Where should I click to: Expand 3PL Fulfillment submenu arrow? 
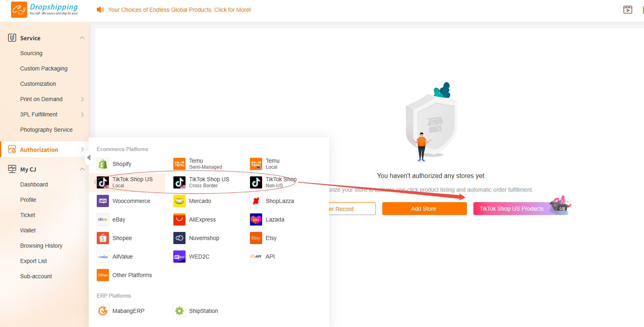82,114
